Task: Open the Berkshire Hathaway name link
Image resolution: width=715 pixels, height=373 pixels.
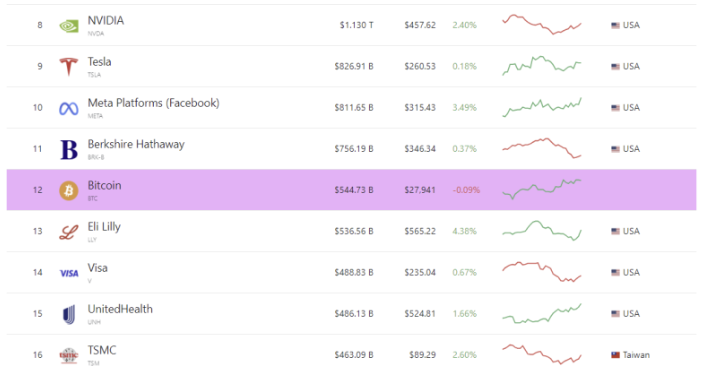Action: coord(136,145)
